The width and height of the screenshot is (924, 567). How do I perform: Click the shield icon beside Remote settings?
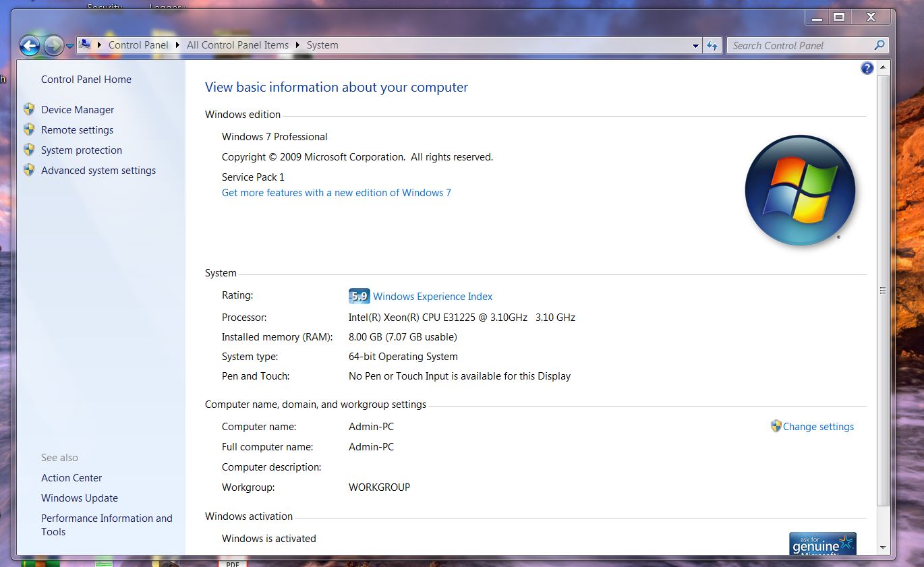(x=29, y=129)
